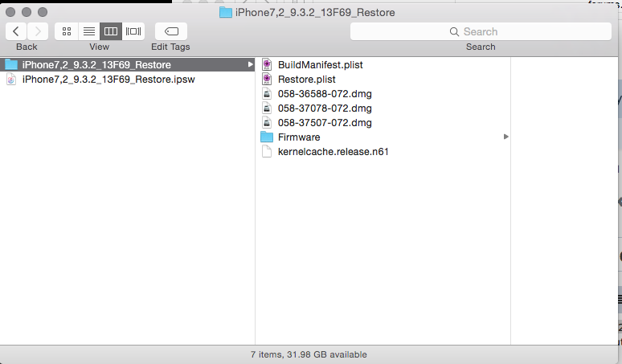Screen dimensions: 622x364
Task: Click the 058-37078-072.dmg disk image icon
Action: [x=267, y=108]
